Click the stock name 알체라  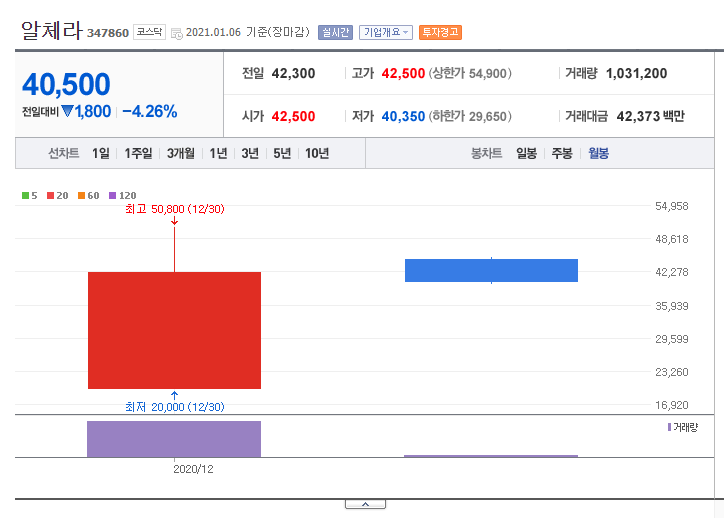coord(52,30)
